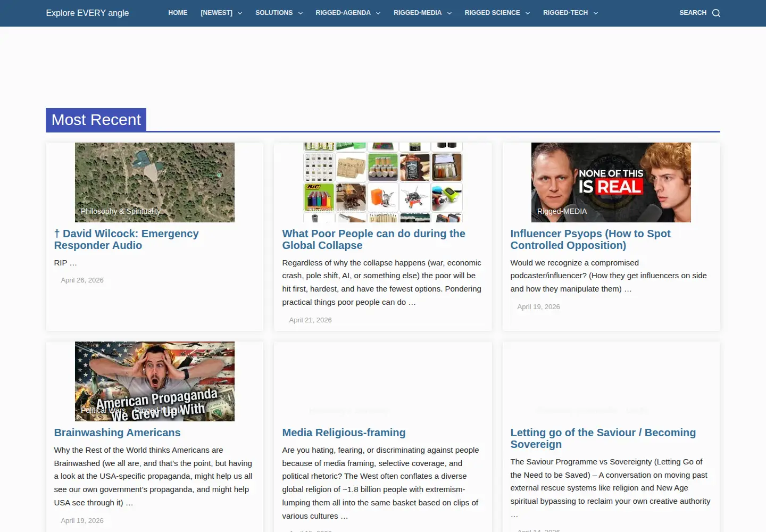The width and height of the screenshot is (766, 532).
Task: Click the SEARCH label in header
Action: (x=693, y=13)
